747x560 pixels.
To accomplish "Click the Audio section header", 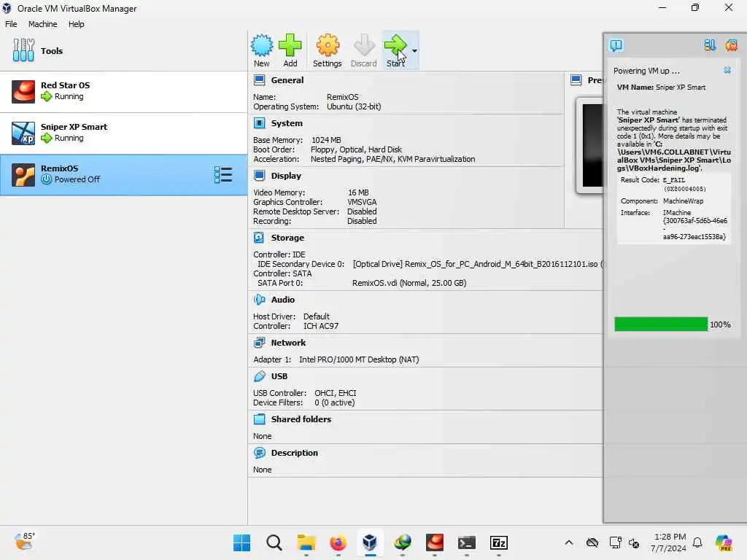I will click(x=282, y=299).
